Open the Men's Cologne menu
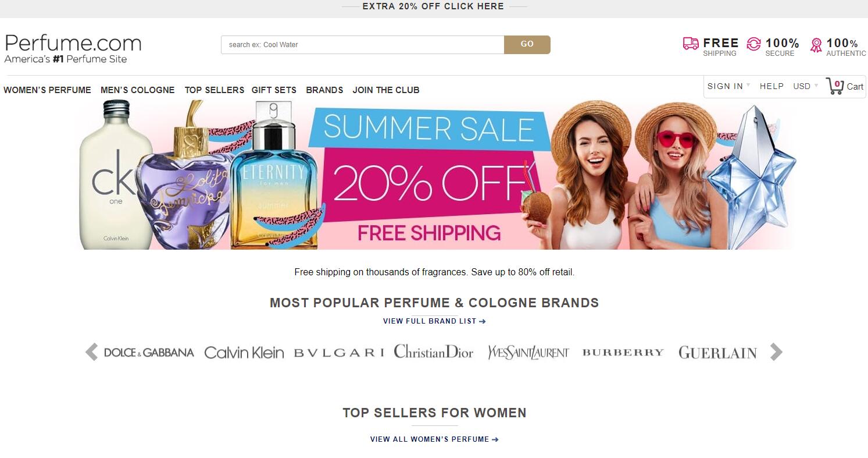The width and height of the screenshot is (868, 458). click(x=138, y=90)
